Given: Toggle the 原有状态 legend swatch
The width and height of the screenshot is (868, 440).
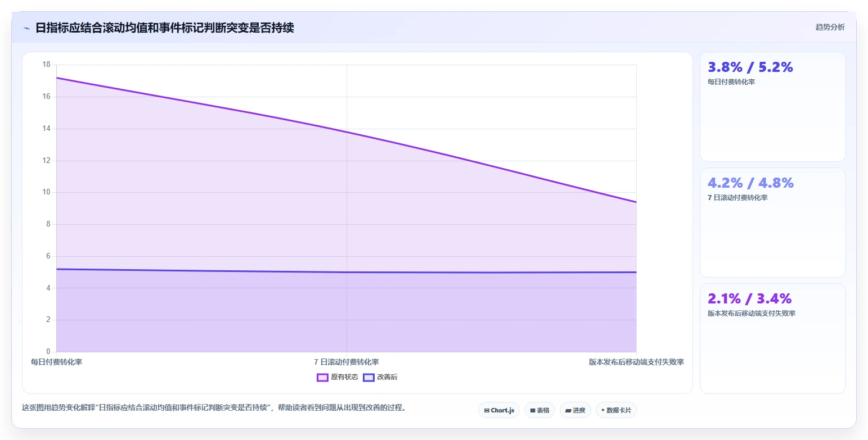Looking at the screenshot, I should point(322,377).
